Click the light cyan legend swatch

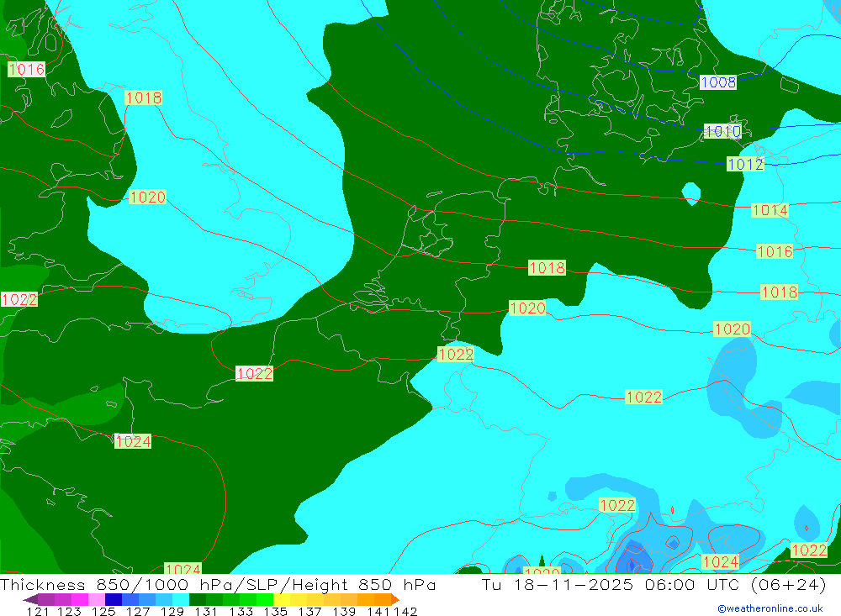(x=181, y=599)
